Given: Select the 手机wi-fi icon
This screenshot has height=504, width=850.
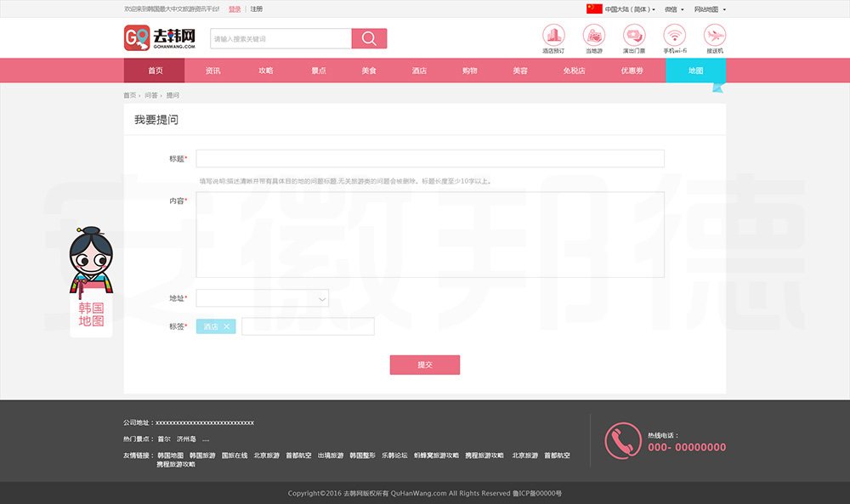Looking at the screenshot, I should click(674, 36).
